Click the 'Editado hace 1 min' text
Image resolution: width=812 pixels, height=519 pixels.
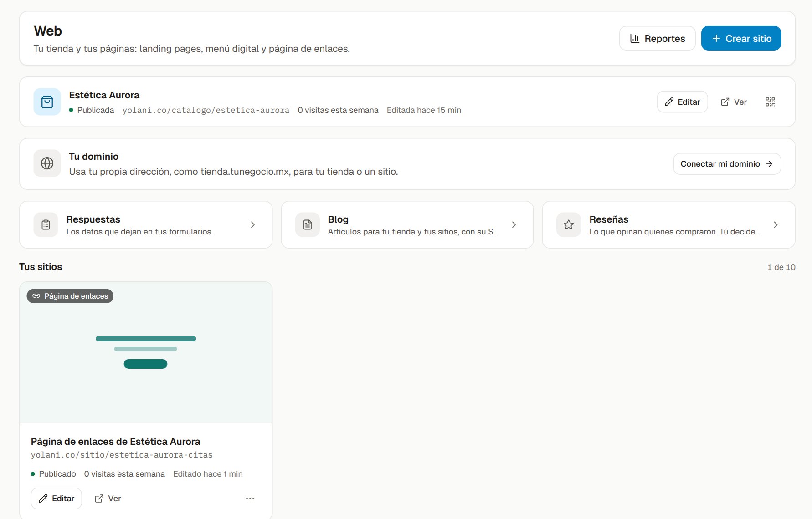coord(208,474)
